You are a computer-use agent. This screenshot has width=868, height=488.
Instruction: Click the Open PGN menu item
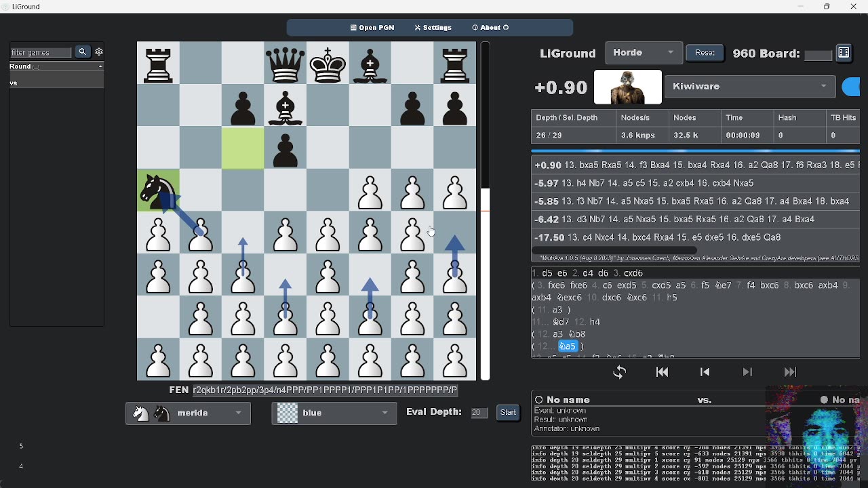(372, 28)
